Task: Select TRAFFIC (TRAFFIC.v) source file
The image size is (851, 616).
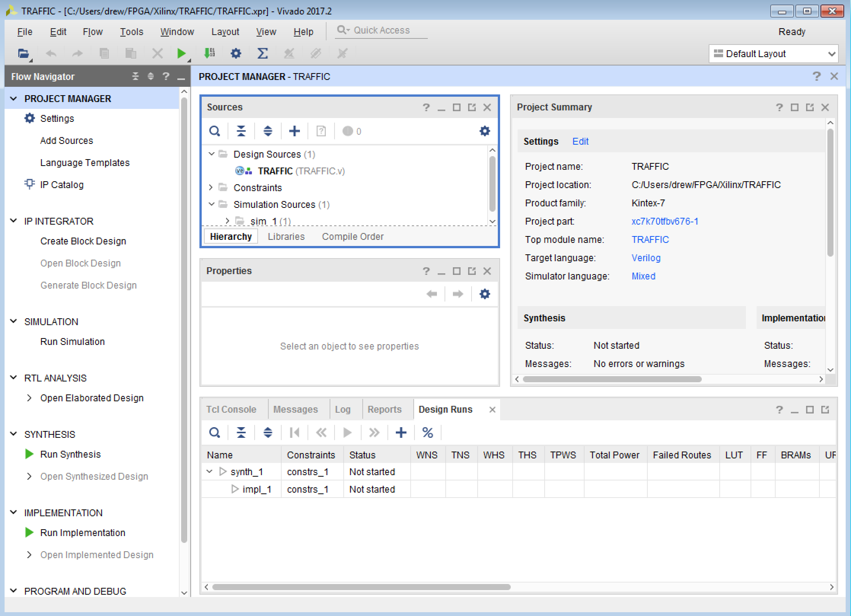Action: click(x=301, y=171)
